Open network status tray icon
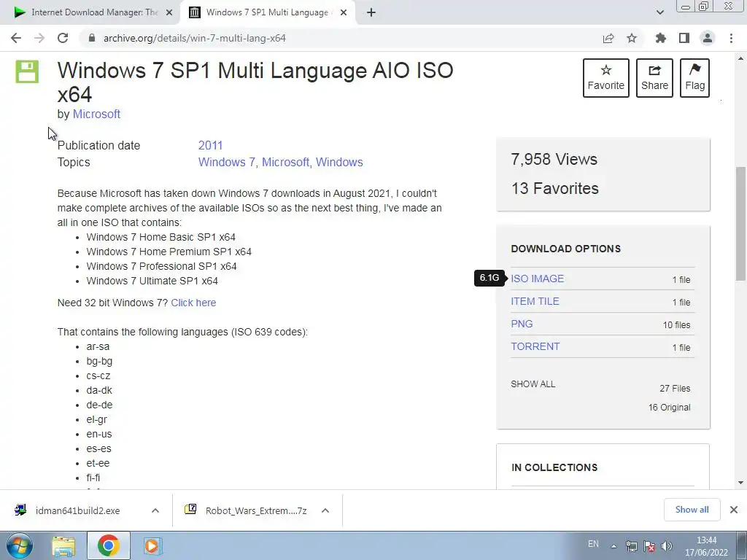Image resolution: width=747 pixels, height=560 pixels. (x=632, y=546)
